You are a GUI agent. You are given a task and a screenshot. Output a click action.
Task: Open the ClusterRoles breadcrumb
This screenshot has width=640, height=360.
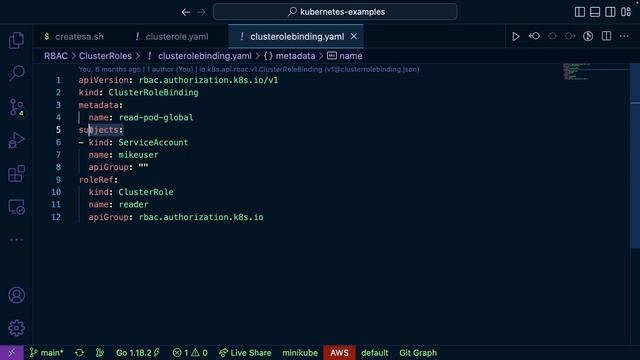(105, 56)
